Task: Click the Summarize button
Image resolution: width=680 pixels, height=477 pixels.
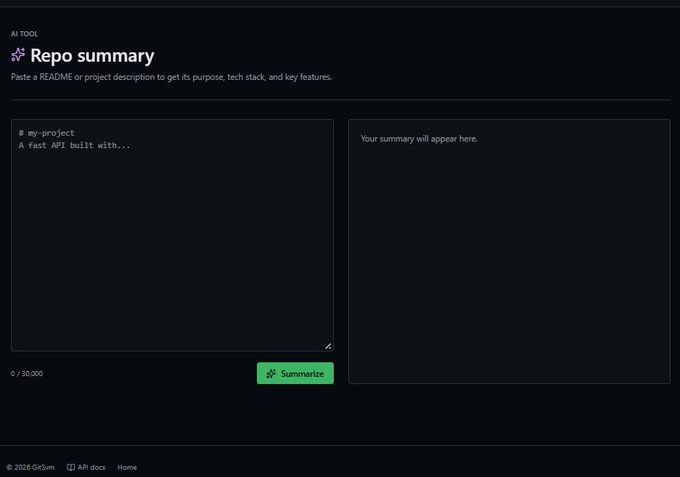Action: click(x=295, y=373)
